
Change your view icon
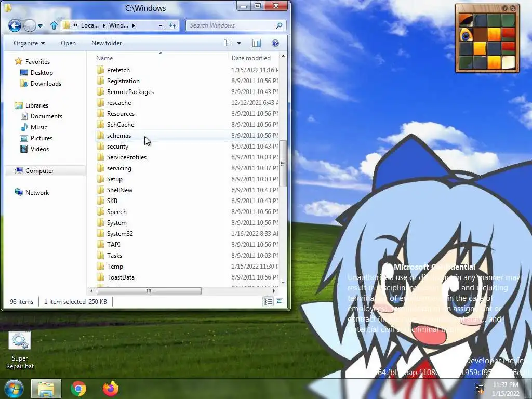pos(228,43)
